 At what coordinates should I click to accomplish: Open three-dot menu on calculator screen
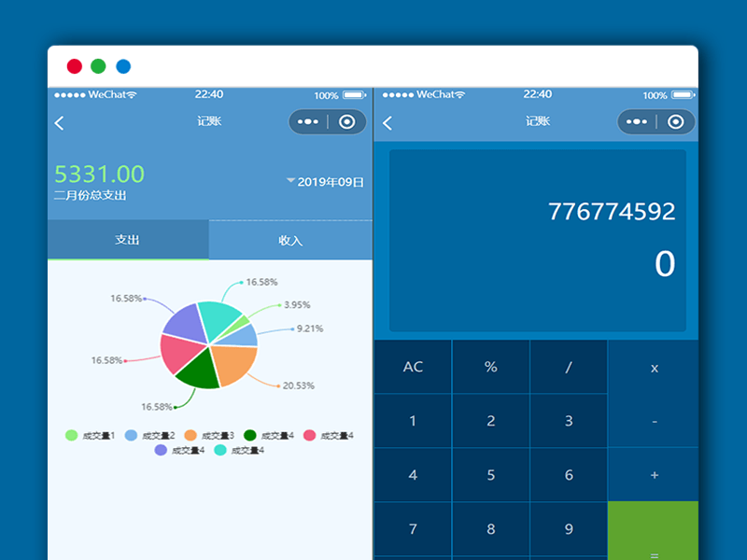(x=637, y=122)
